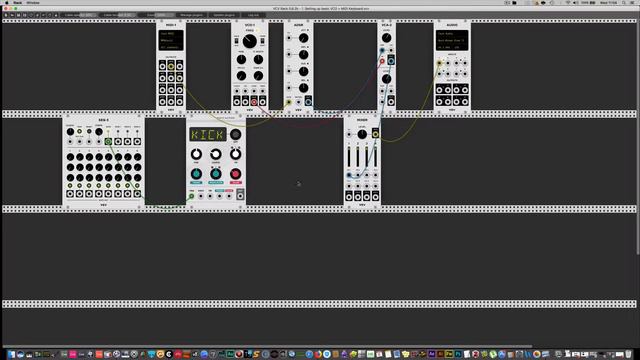This screenshot has width=640, height=360.
Task: Click the Revert patch toolbar icon
Action: (31, 15)
